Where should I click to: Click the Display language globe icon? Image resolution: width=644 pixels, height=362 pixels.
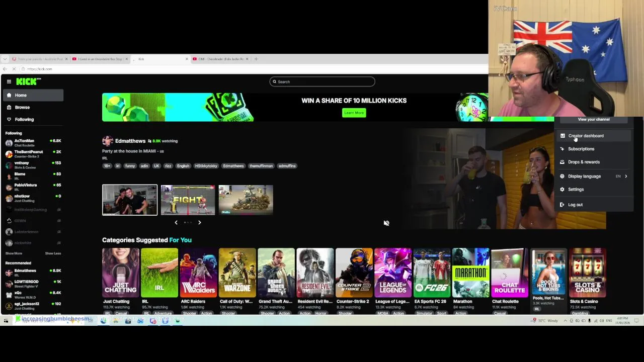click(562, 176)
